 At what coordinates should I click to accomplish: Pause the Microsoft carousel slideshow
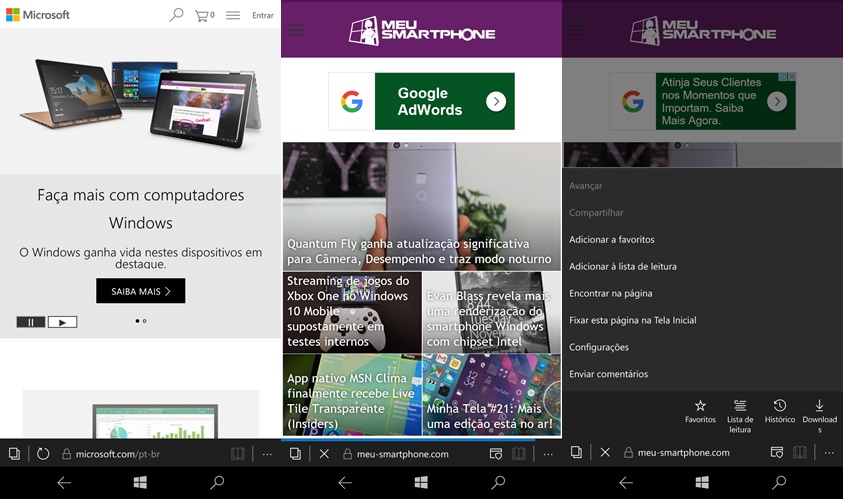click(31, 322)
